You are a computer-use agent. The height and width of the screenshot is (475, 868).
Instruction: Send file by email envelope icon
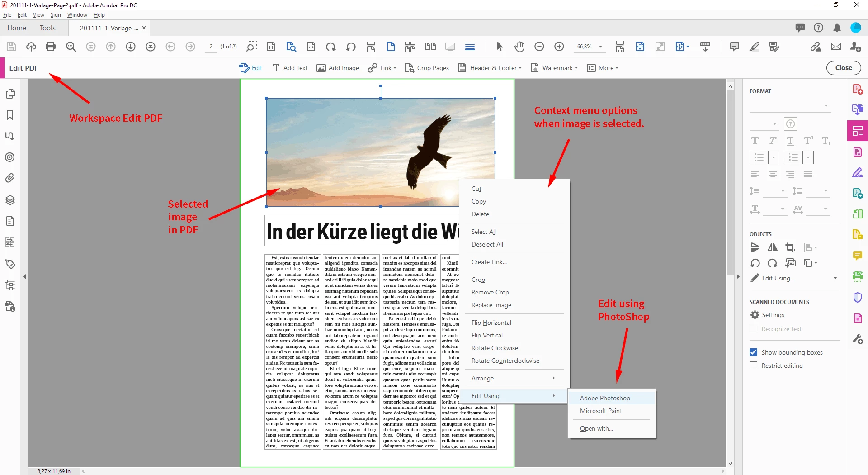point(836,47)
